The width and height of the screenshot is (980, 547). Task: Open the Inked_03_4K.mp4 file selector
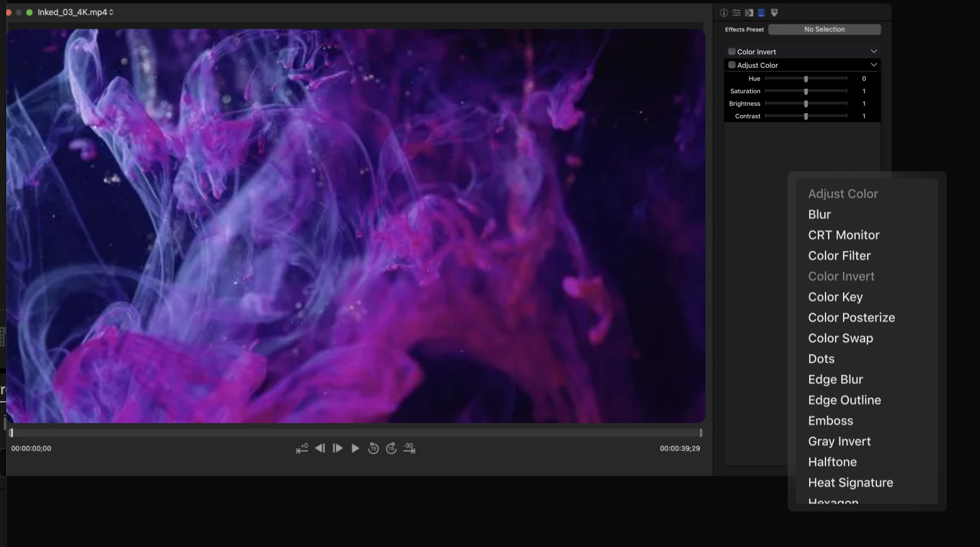(75, 12)
